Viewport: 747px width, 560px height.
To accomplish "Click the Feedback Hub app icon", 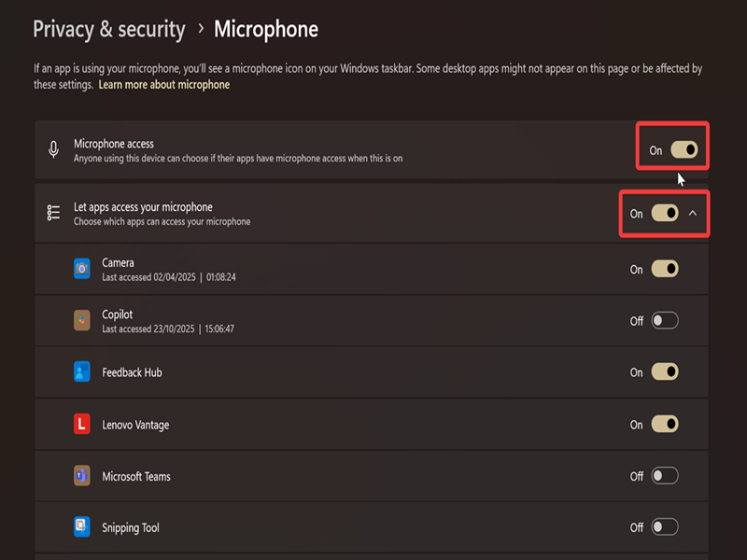I will pyautogui.click(x=82, y=371).
